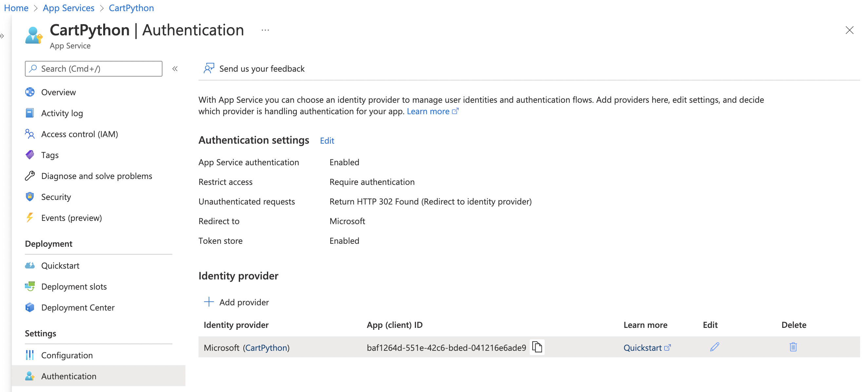Click the CartPython breadcrumb link
Screen dimensions: 868x392
click(131, 8)
